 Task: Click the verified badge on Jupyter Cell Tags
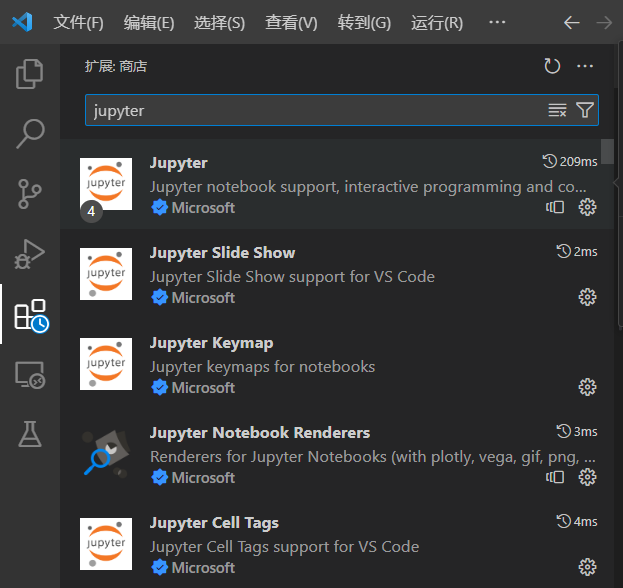(159, 567)
